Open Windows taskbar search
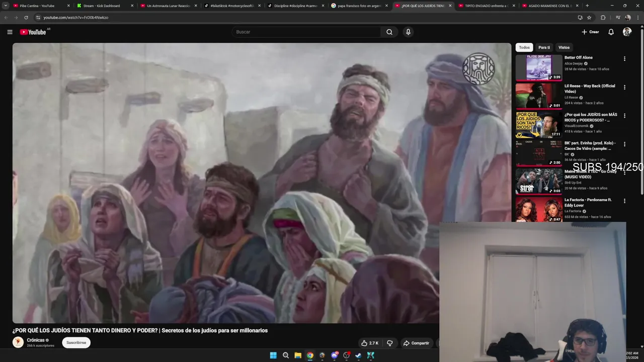644x362 pixels. 285,355
